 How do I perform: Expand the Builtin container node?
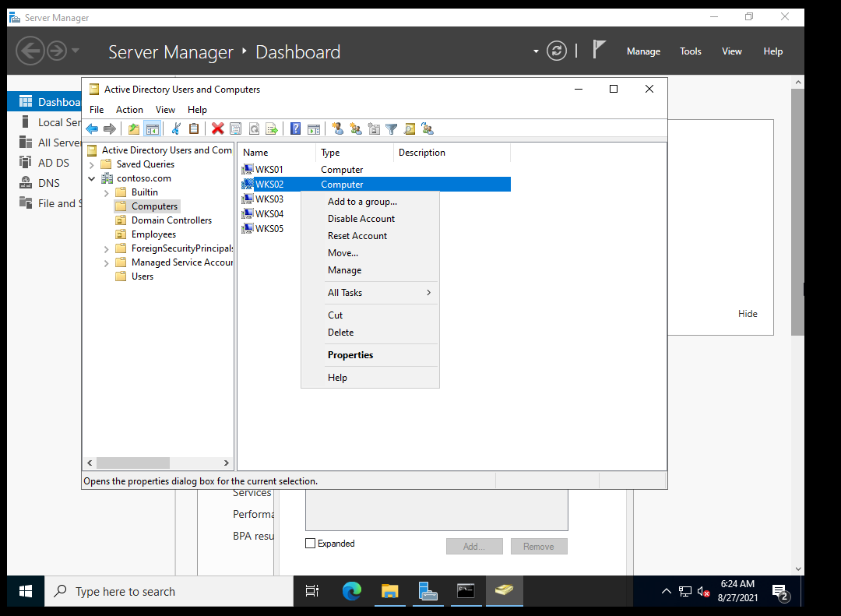[x=106, y=192]
